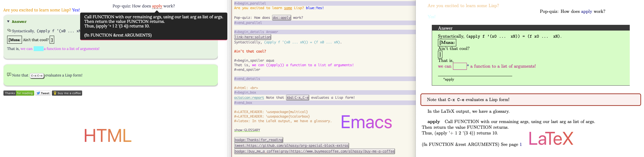Click the 'buy me a coffee' badge
Screen dimensions: 644x157
point(67,93)
